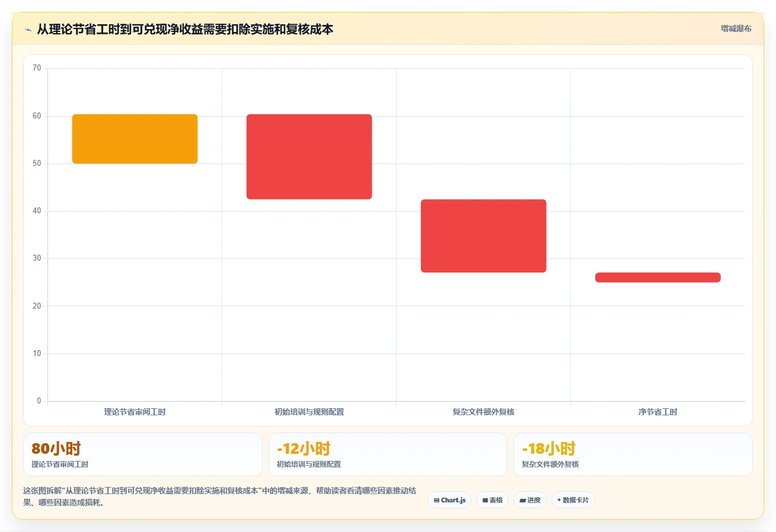Click the y-axis value 50
Viewport: 776px width, 532px height.
click(37, 164)
